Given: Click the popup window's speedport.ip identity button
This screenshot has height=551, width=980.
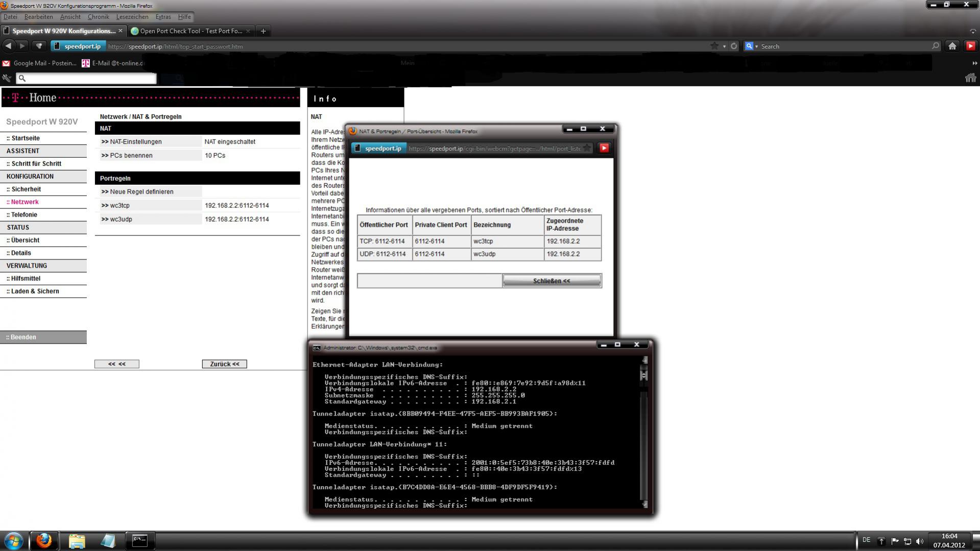Looking at the screenshot, I should [x=379, y=149].
